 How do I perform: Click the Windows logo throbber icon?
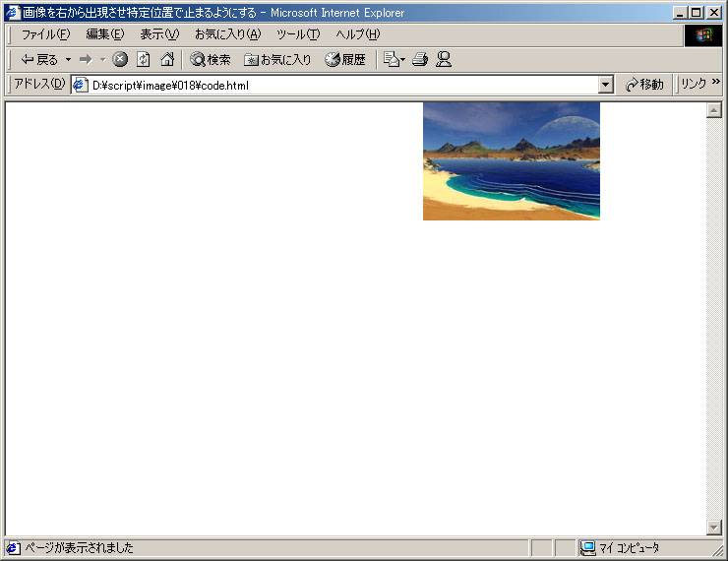[703, 34]
